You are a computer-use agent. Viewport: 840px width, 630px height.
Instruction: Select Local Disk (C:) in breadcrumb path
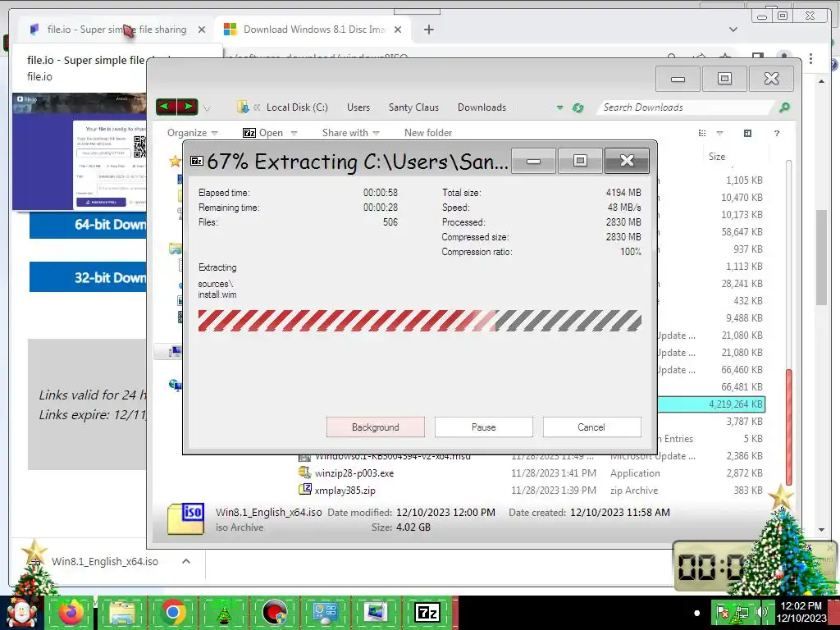pos(297,107)
